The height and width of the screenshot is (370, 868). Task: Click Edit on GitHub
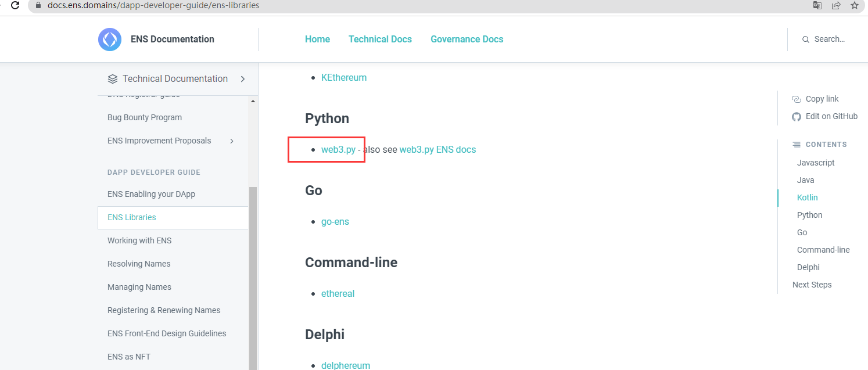tap(831, 116)
